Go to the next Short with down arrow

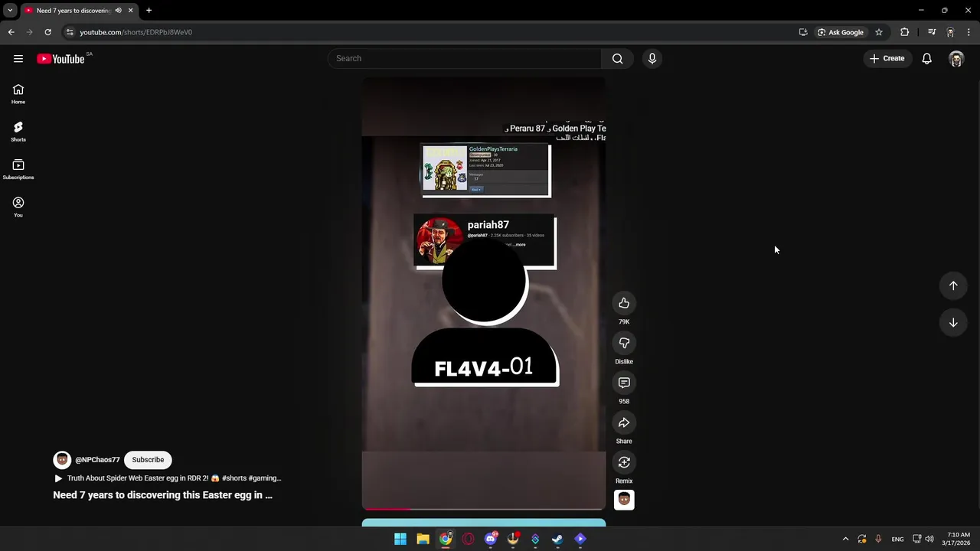click(x=953, y=323)
